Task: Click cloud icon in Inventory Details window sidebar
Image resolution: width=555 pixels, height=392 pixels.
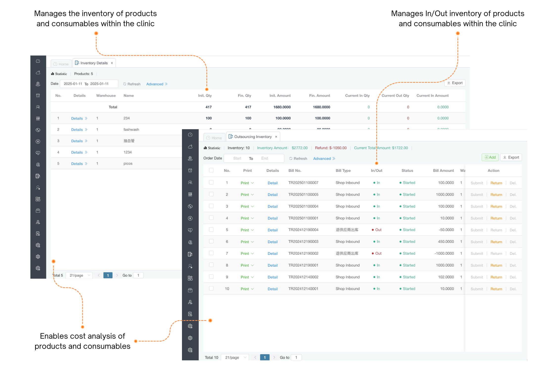Action: (38, 73)
